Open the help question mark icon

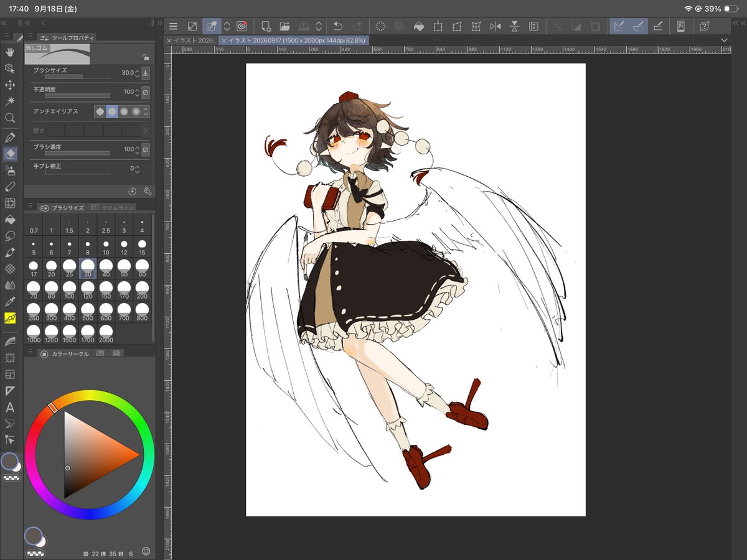coord(704,26)
